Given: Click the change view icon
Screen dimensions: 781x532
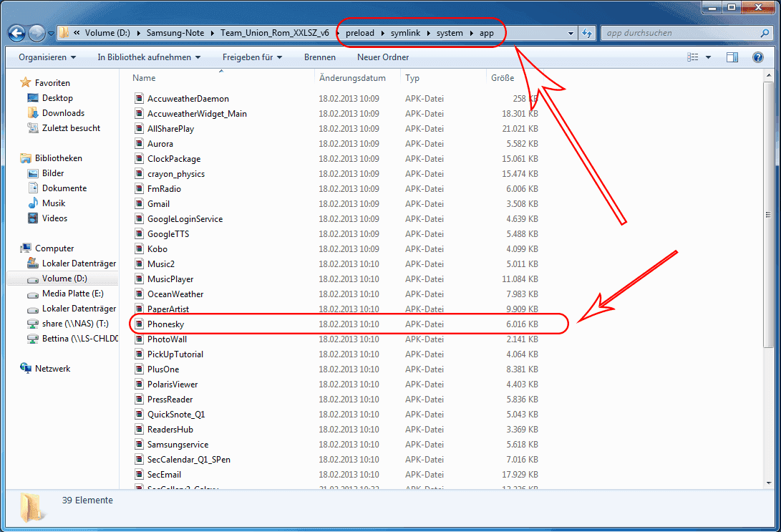Looking at the screenshot, I should [x=692, y=57].
